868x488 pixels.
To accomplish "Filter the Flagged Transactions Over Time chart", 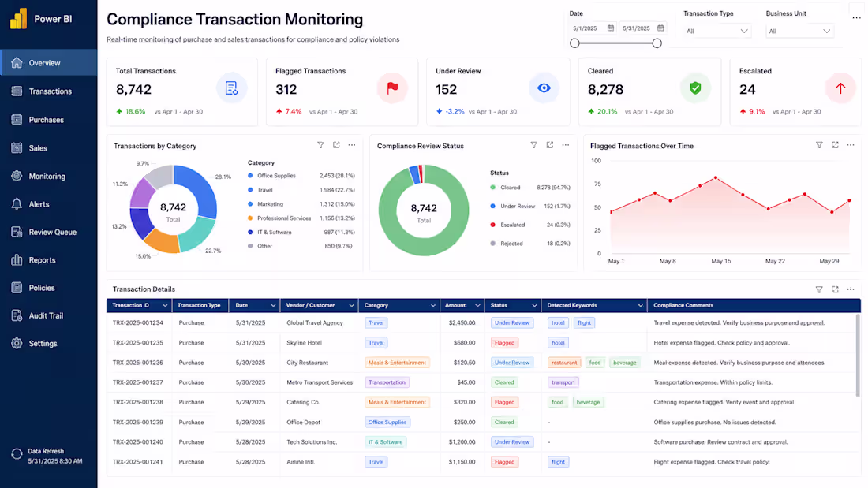I will click(x=819, y=145).
